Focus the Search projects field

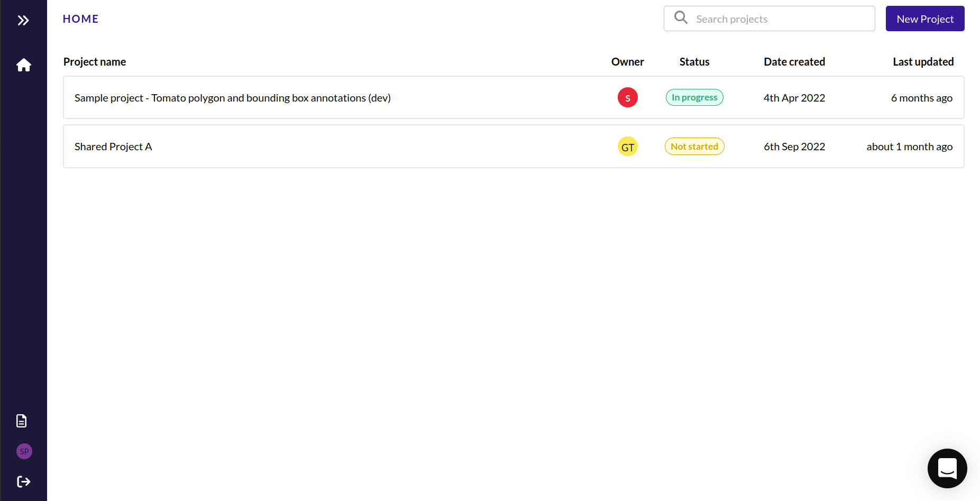(x=769, y=19)
